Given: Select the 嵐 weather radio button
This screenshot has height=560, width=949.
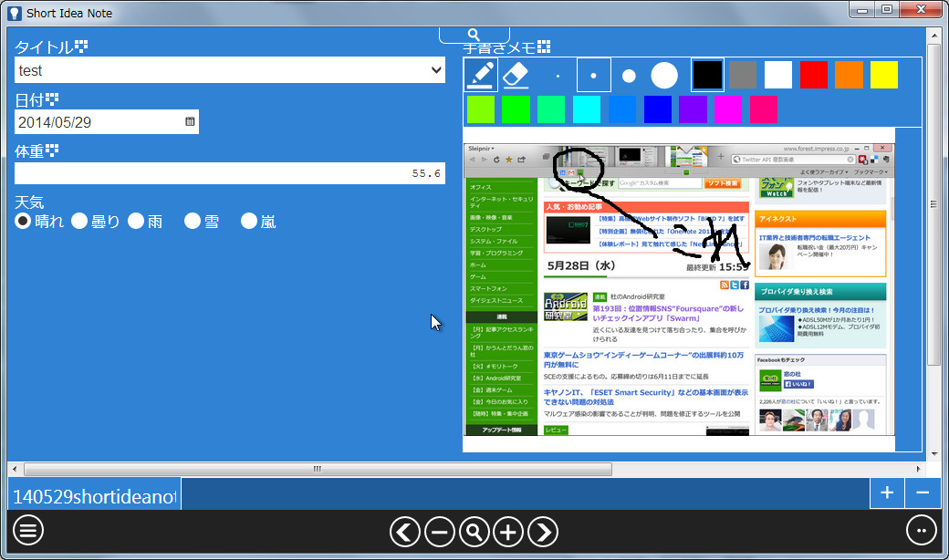Looking at the screenshot, I should (249, 221).
